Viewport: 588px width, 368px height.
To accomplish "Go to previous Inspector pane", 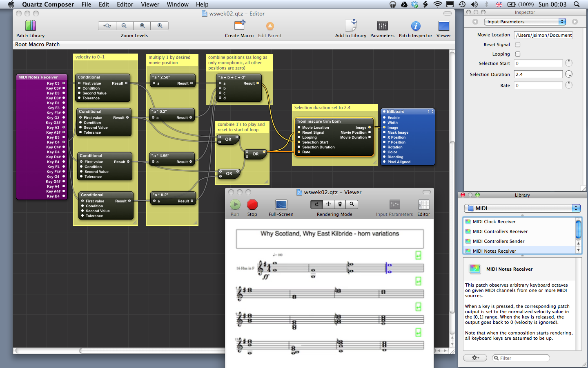I will point(475,22).
